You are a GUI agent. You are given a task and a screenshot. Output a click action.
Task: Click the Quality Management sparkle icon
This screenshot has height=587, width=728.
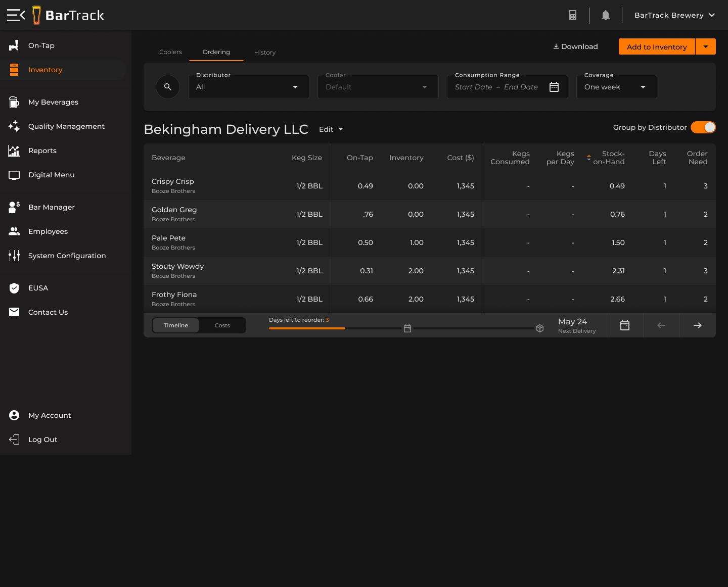point(14,126)
